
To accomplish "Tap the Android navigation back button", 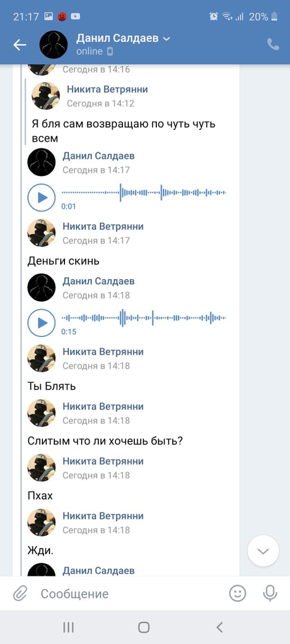I will pyautogui.click(x=220, y=627).
